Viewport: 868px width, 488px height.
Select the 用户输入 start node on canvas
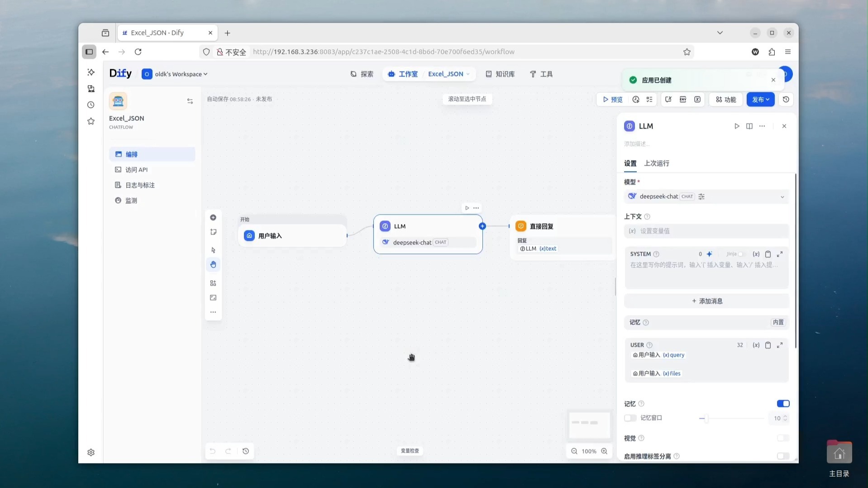click(292, 236)
